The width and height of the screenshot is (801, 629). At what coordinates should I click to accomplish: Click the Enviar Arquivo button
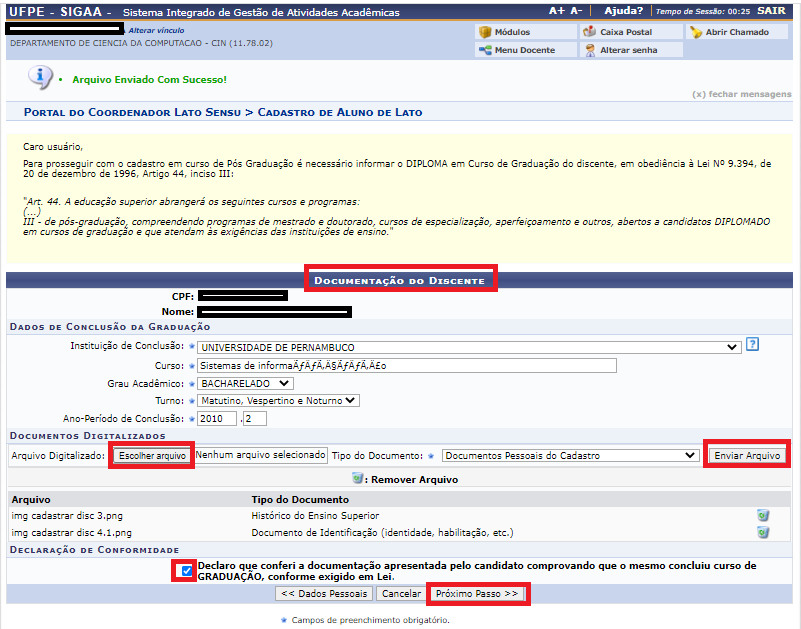point(749,455)
